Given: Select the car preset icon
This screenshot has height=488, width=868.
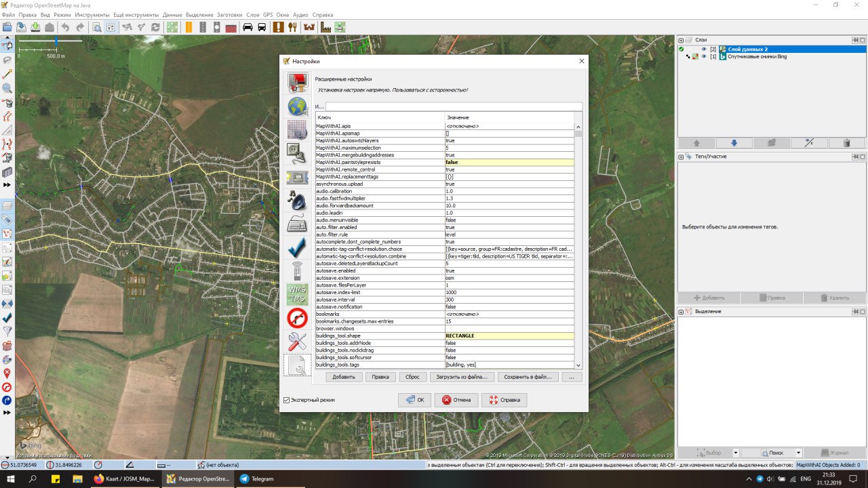Looking at the screenshot, I should point(248,27).
